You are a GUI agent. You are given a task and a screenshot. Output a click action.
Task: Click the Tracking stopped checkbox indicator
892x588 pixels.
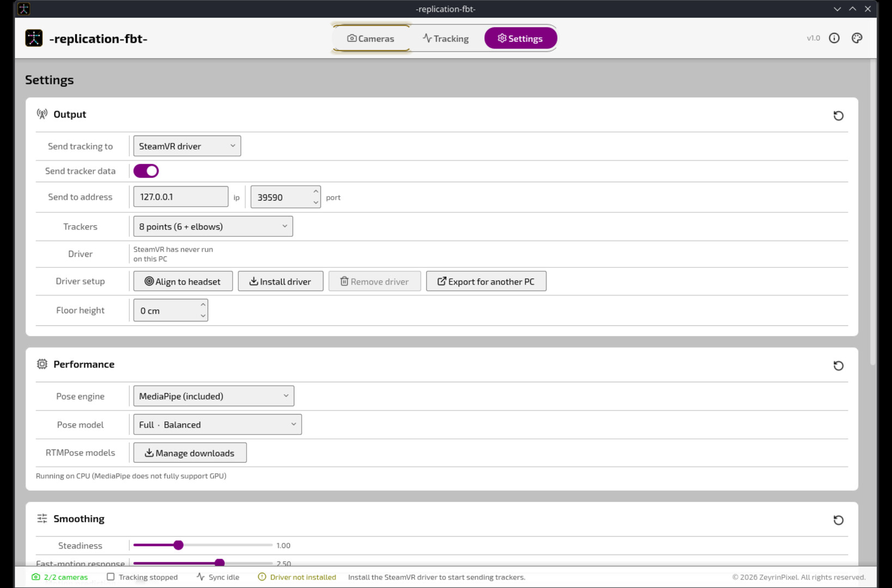click(111, 577)
